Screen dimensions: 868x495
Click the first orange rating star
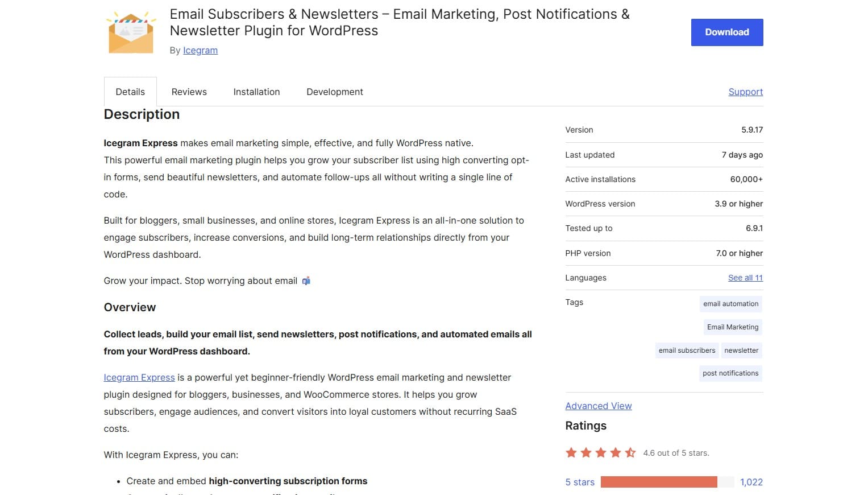[571, 452]
